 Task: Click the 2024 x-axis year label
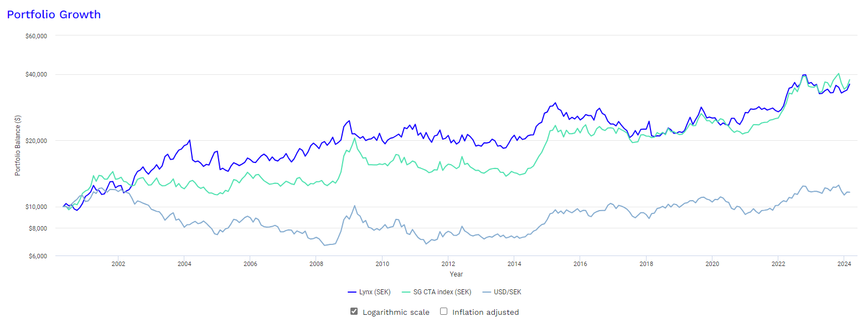[844, 264]
